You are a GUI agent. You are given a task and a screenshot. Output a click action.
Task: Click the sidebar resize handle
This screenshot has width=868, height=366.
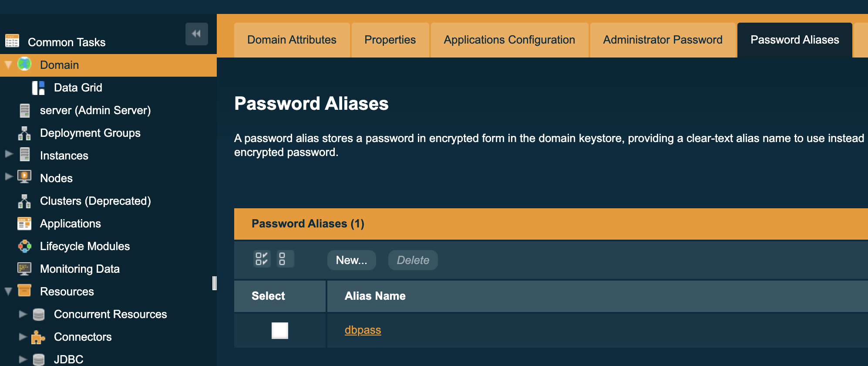click(x=214, y=283)
